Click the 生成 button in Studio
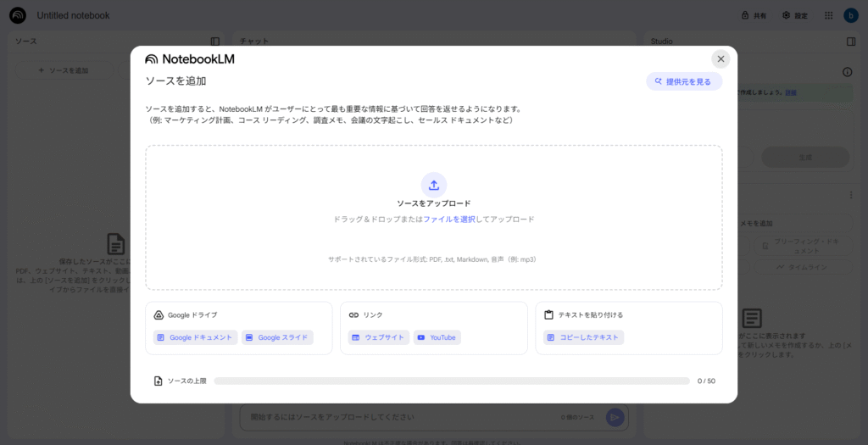This screenshot has width=868, height=445. coord(805,157)
